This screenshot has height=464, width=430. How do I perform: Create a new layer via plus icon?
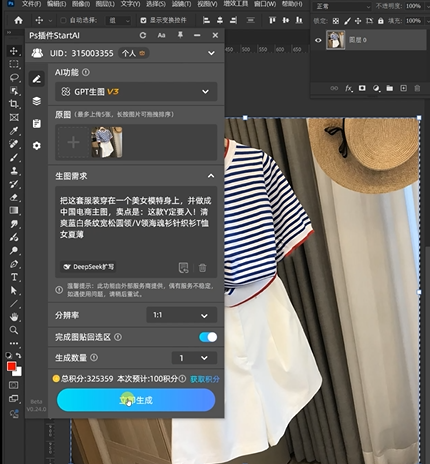tap(403, 88)
